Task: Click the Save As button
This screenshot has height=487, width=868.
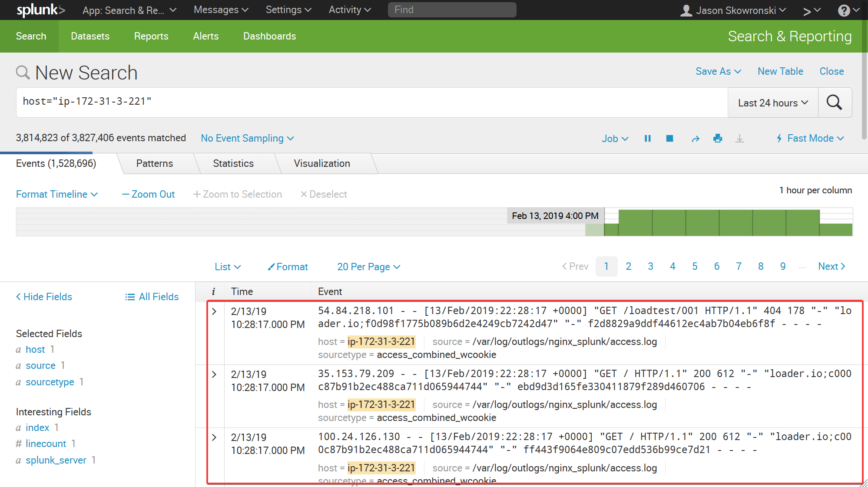Action: click(x=716, y=72)
